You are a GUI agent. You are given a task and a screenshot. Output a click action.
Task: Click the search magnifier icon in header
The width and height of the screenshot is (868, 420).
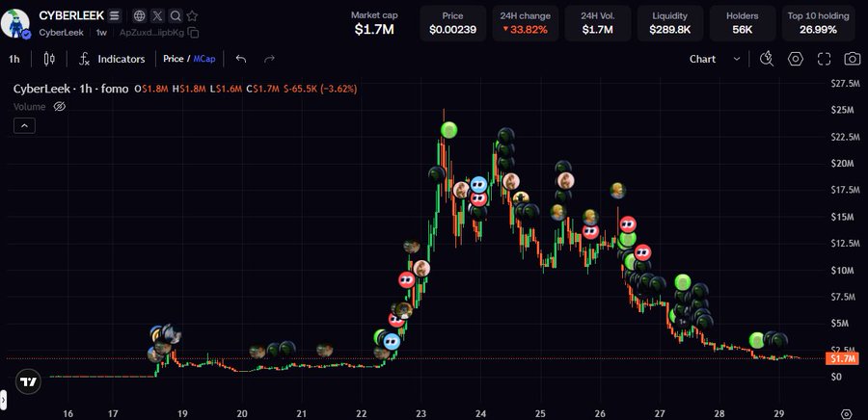pyautogui.click(x=176, y=15)
